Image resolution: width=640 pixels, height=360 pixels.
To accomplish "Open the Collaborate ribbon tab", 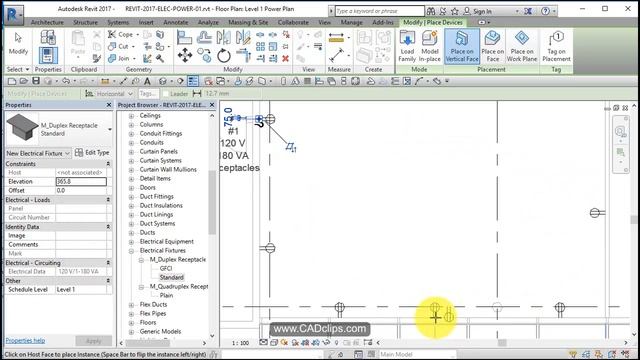I will click(x=293, y=22).
